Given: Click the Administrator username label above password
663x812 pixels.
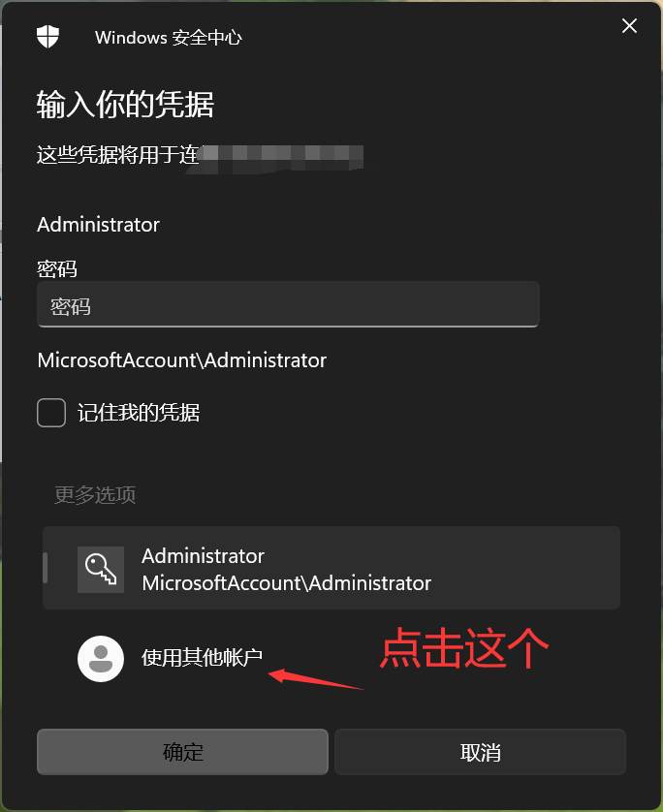Looking at the screenshot, I should click(99, 225).
